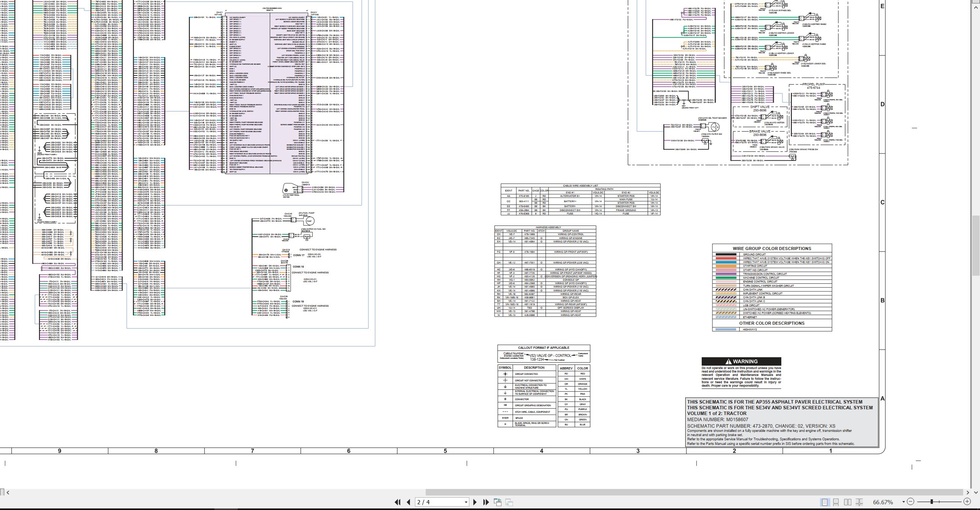Click the WIRE GROUP COLOR DESCRIPTIONS heading
The width and height of the screenshot is (980, 510).
(x=772, y=248)
